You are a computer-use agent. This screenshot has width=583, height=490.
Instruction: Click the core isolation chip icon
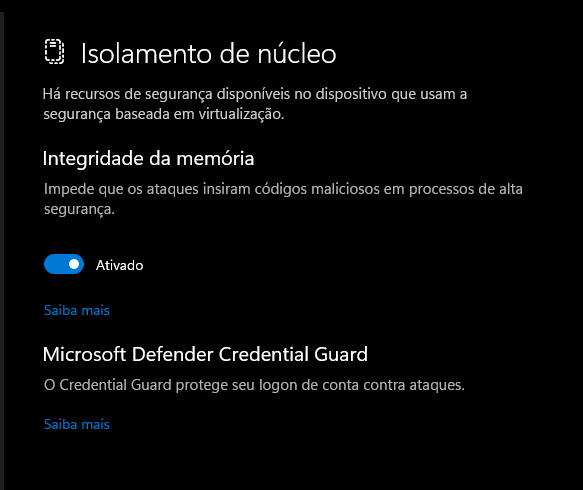coord(54,51)
